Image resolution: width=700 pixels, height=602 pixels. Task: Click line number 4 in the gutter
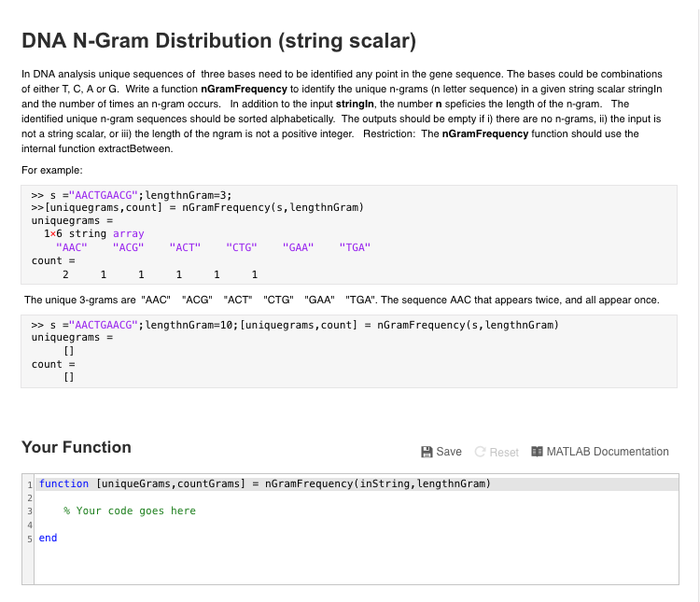coord(30,525)
